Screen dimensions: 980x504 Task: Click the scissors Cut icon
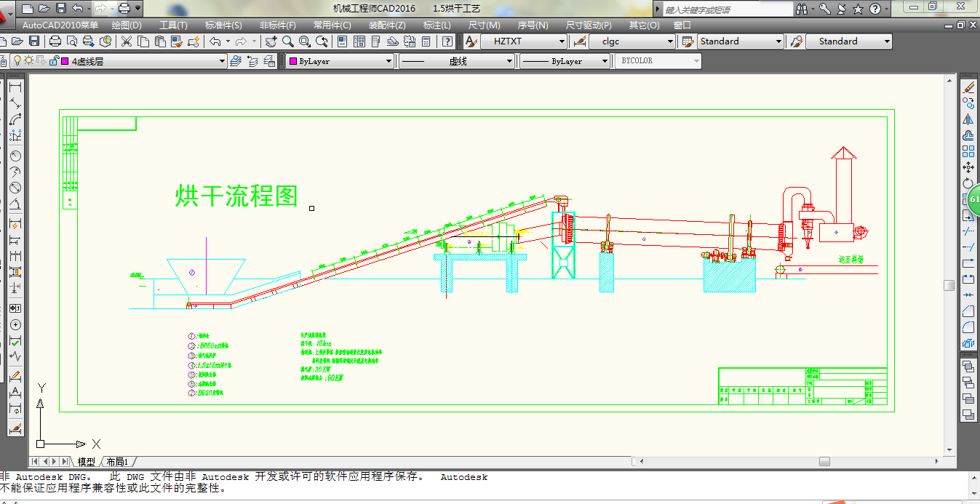tap(127, 41)
